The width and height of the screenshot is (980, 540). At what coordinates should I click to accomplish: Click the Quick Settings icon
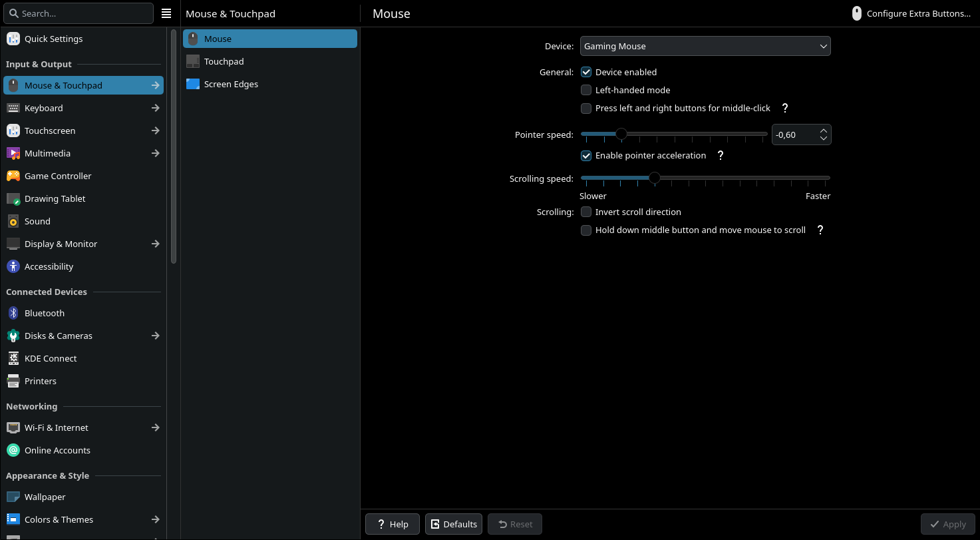click(x=13, y=39)
